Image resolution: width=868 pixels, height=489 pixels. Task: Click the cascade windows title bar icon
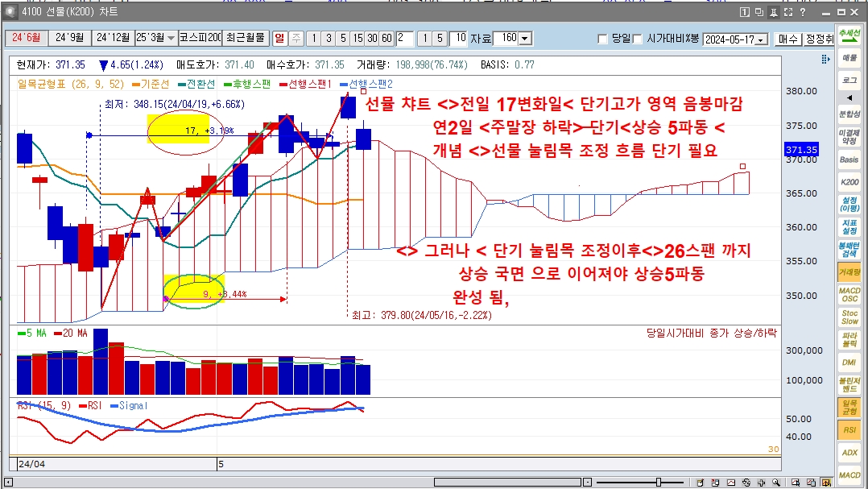point(759,12)
